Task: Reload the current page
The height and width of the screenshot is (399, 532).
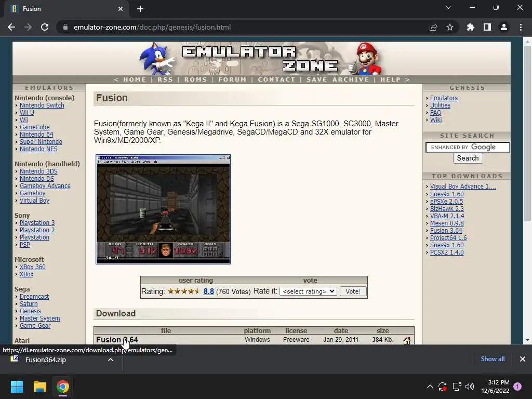Action: coord(45,27)
